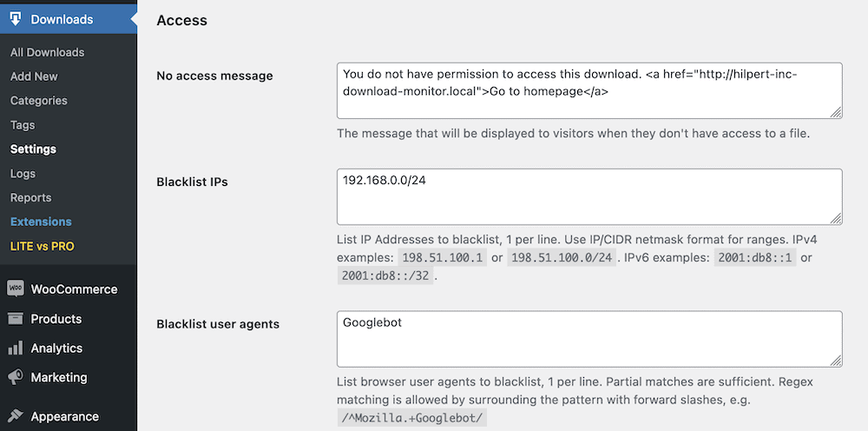The width and height of the screenshot is (868, 431).
Task: Open the Reports page
Action: point(30,197)
